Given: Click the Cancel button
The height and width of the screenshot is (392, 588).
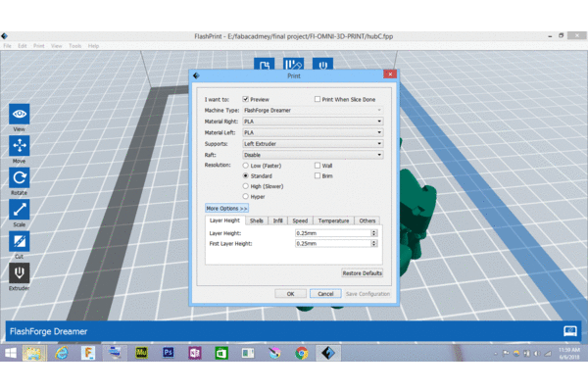Looking at the screenshot, I should (325, 294).
